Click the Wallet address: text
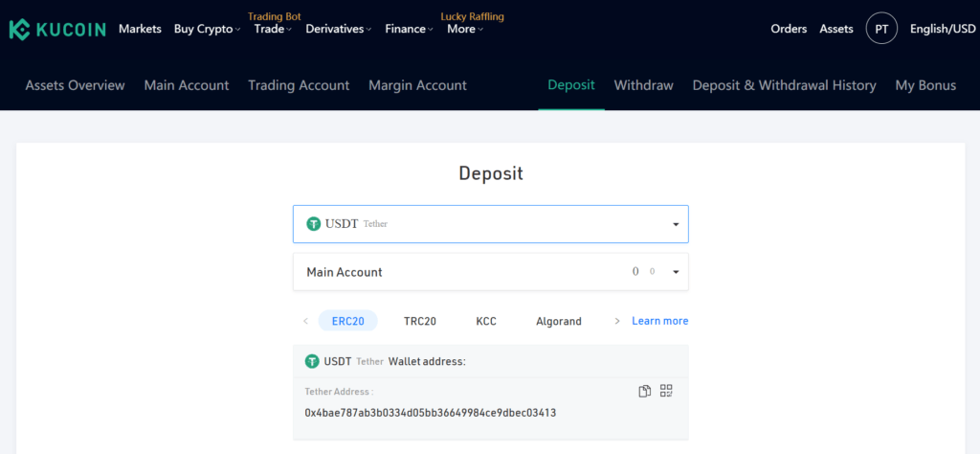Viewport: 980px width, 454px height. click(427, 361)
